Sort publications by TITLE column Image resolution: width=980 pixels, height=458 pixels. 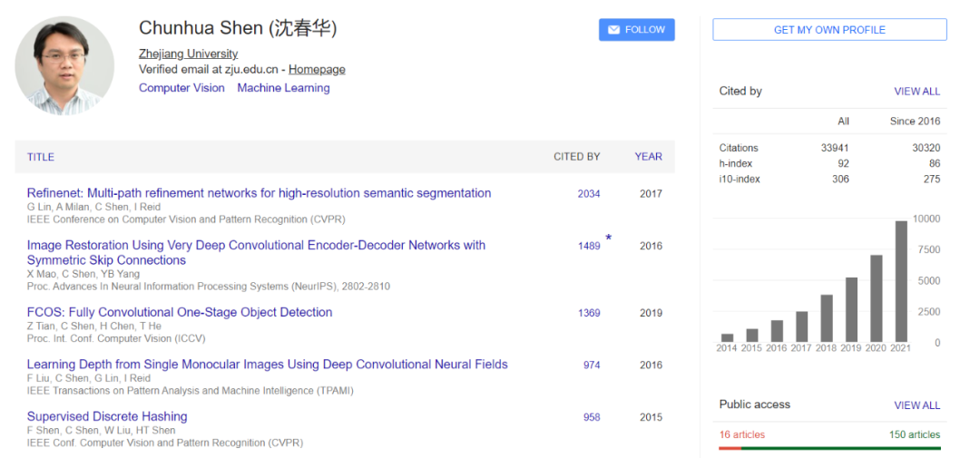[41, 157]
